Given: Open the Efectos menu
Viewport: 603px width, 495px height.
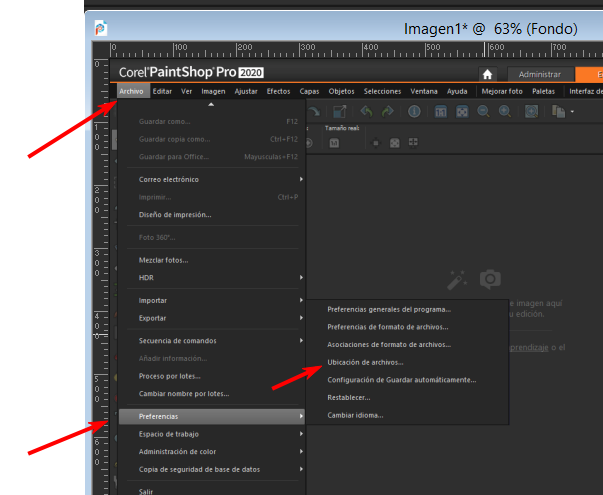Looking at the screenshot, I should tap(278, 91).
